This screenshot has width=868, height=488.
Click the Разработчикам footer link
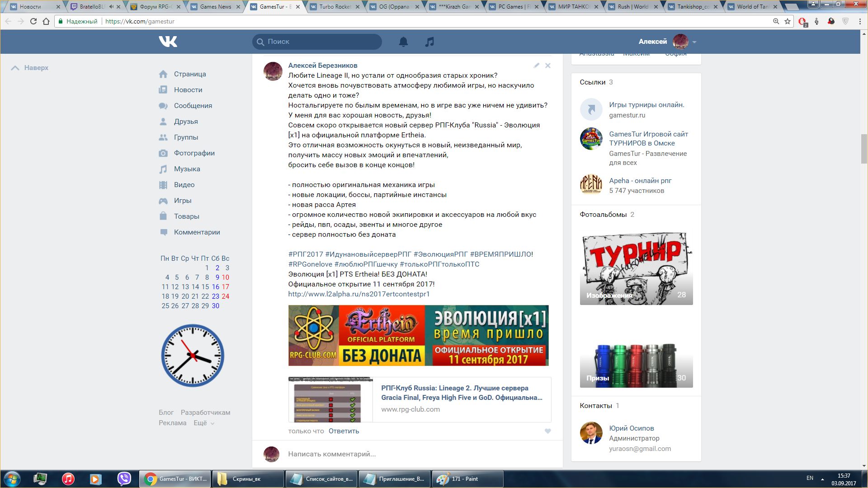[205, 413]
